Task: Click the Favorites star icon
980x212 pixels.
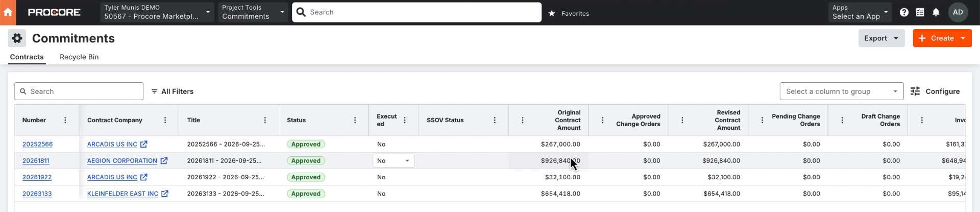Action: coord(552,14)
